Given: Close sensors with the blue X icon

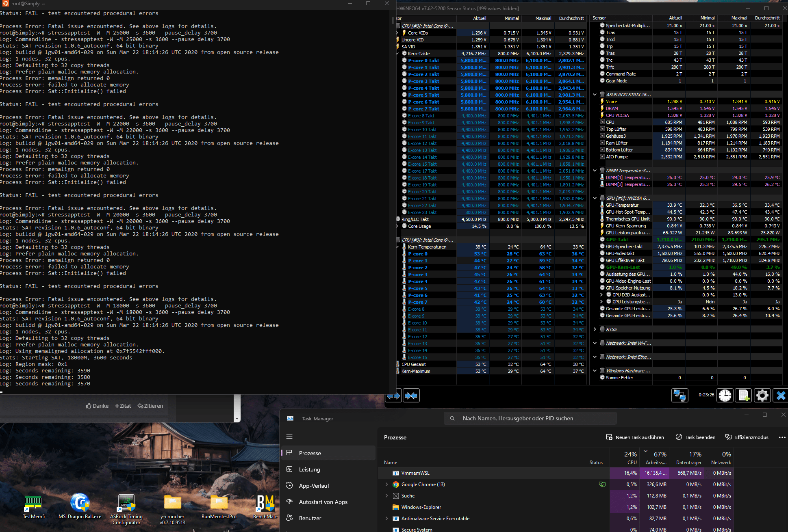Looking at the screenshot, I should [780, 395].
